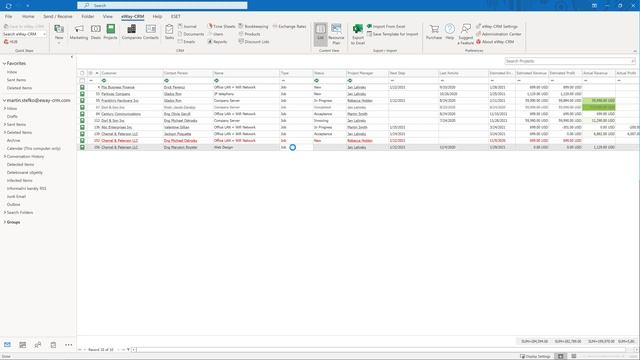This screenshot has width=640, height=360.
Task: Open Documents in the CRM group
Action: click(x=191, y=34)
